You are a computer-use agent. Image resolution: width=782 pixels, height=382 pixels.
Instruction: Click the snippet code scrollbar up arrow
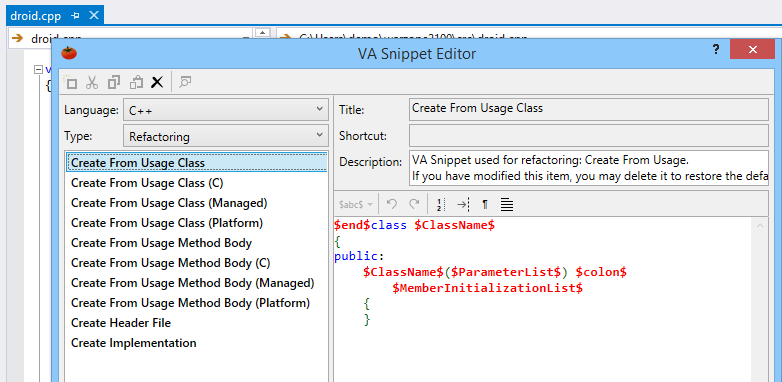(760, 226)
